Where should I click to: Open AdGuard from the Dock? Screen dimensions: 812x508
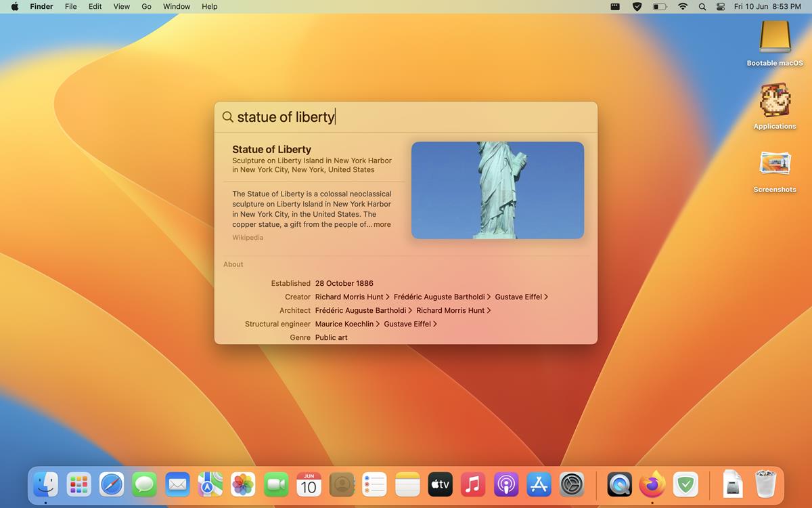click(685, 484)
